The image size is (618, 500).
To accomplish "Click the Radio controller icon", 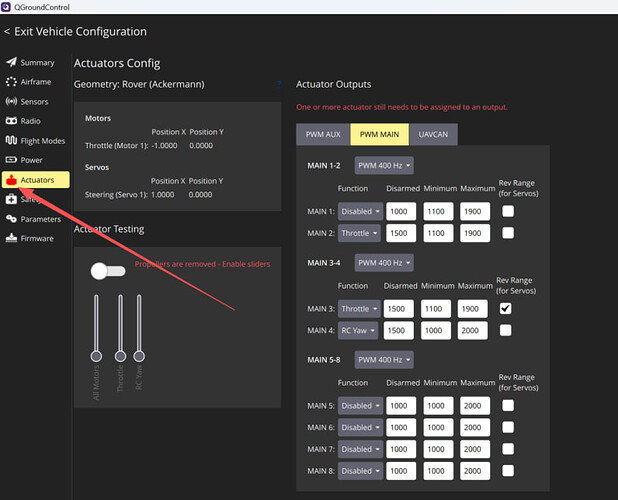I will [11, 121].
